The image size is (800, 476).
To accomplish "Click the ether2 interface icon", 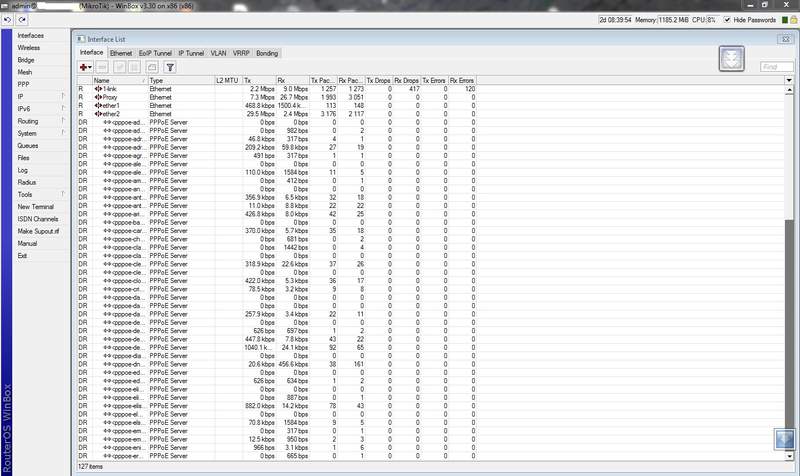I will point(98,114).
